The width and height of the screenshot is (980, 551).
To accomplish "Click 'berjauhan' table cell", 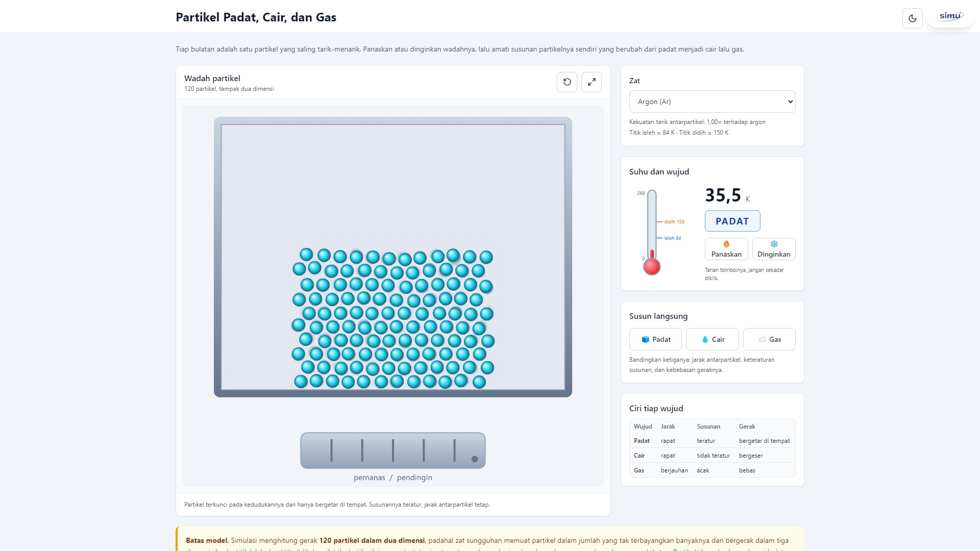I will (x=674, y=470).
